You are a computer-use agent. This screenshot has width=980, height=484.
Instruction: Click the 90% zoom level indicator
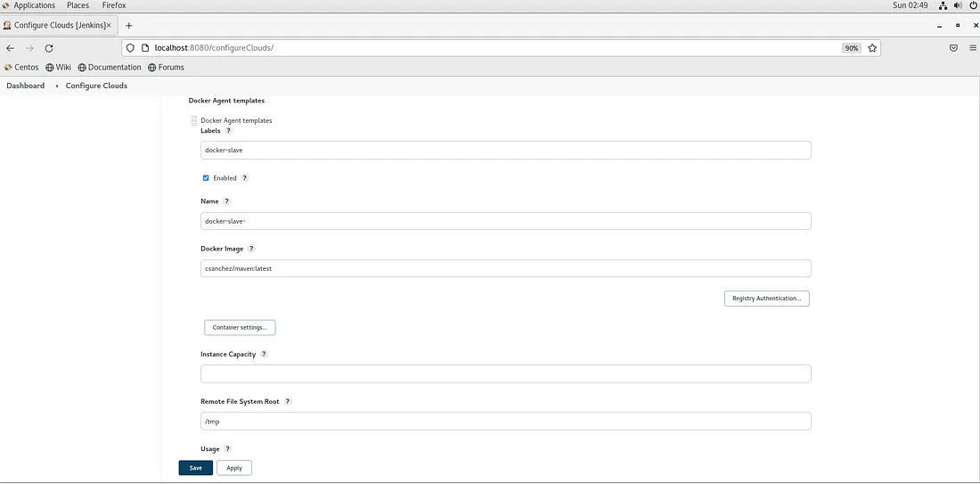coord(851,48)
